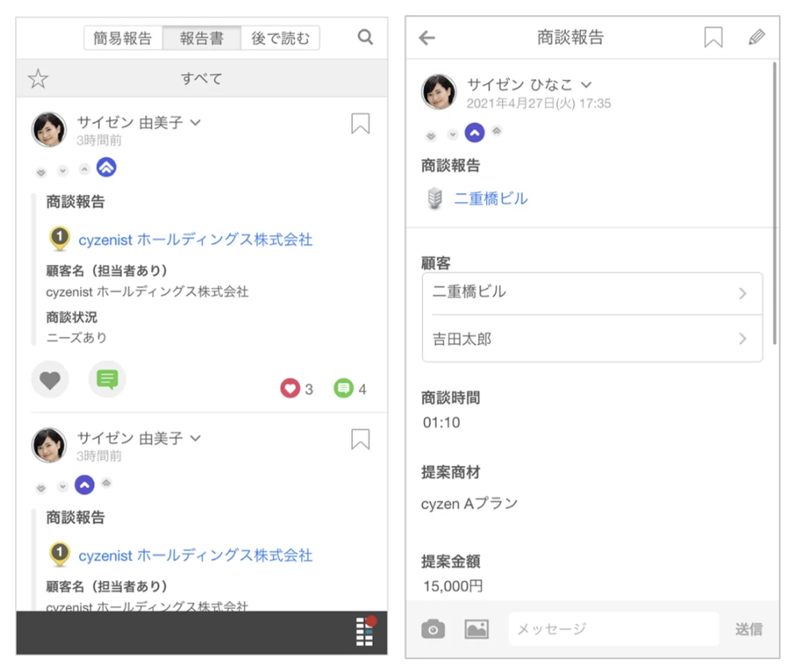Select single-down priority on second report
The image size is (803, 672).
pyautogui.click(x=62, y=486)
